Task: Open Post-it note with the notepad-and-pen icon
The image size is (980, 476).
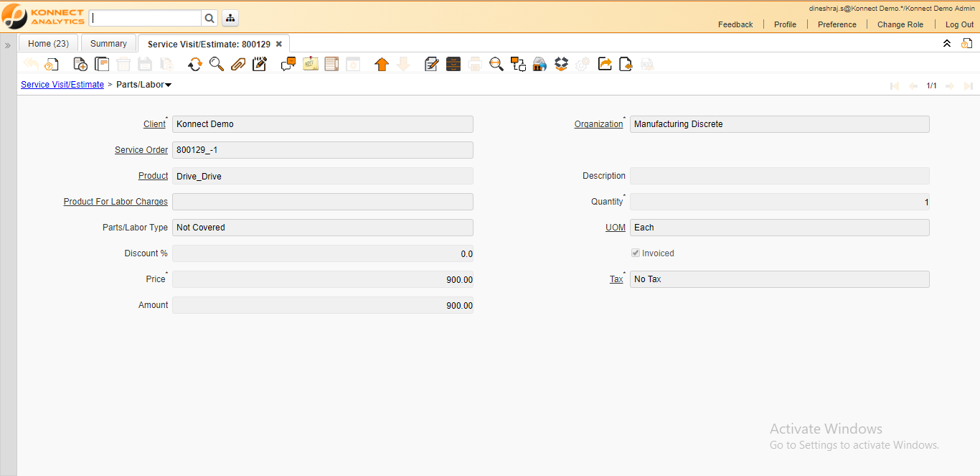Action: [x=260, y=65]
